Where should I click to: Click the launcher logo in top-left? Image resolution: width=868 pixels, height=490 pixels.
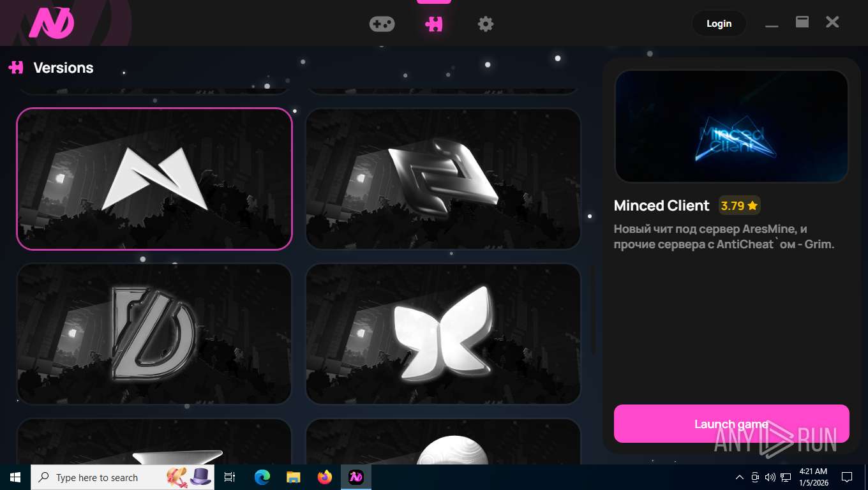point(52,23)
